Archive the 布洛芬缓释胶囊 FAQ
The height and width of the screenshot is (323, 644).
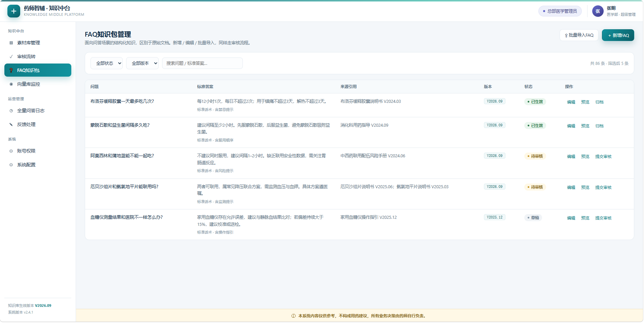tap(599, 102)
